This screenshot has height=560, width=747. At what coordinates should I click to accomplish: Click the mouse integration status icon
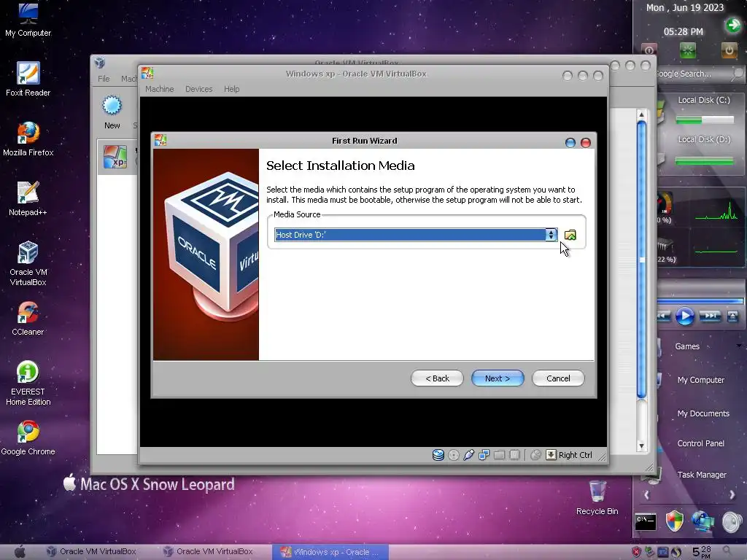(535, 455)
